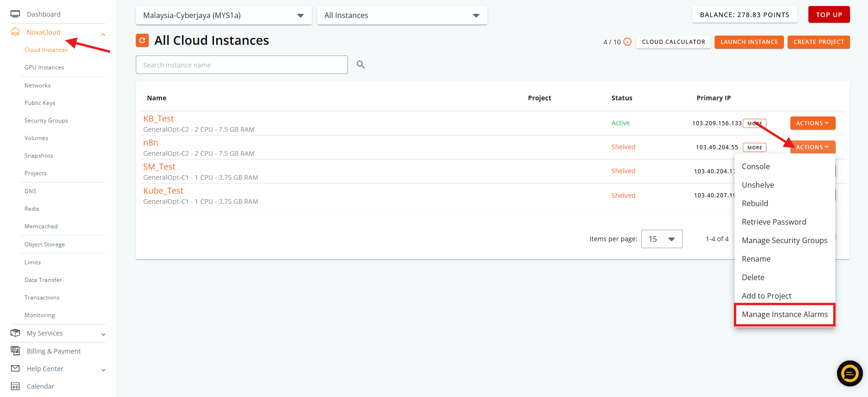Screen dimensions: 868x397
Task: Close the ACTIONS dropdown for n8n
Action: tap(813, 147)
